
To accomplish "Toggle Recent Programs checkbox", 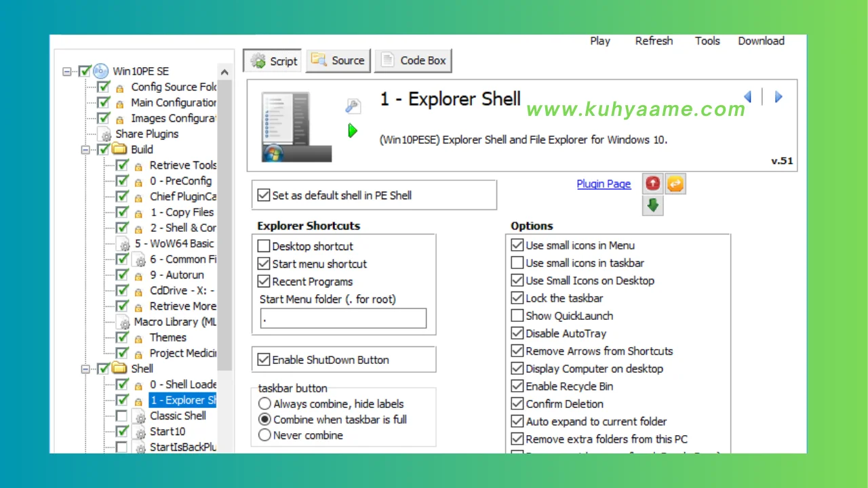I will click(264, 281).
